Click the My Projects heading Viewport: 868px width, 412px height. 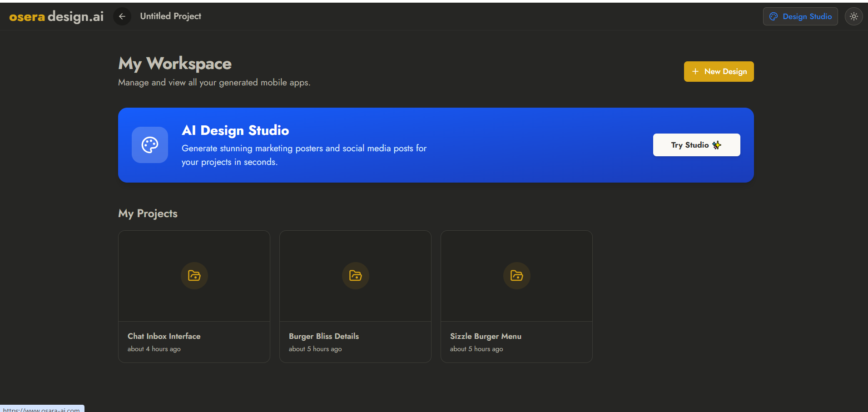(x=148, y=213)
